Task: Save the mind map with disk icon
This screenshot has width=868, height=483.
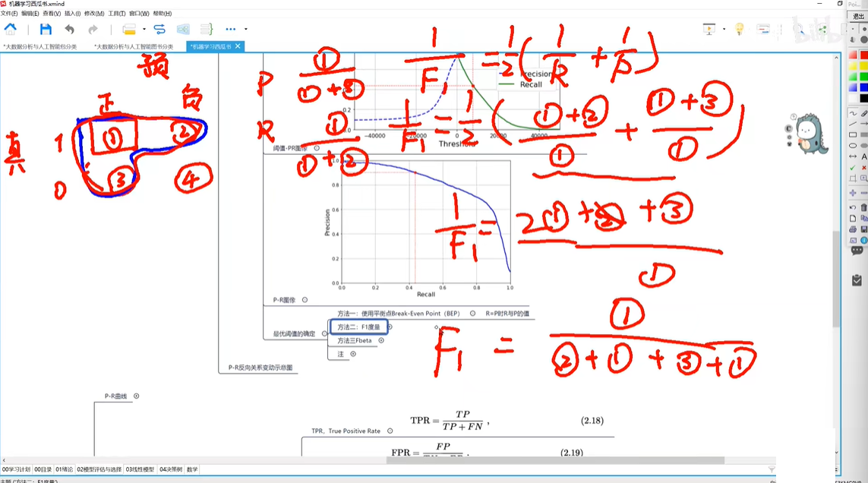Action: (x=46, y=29)
